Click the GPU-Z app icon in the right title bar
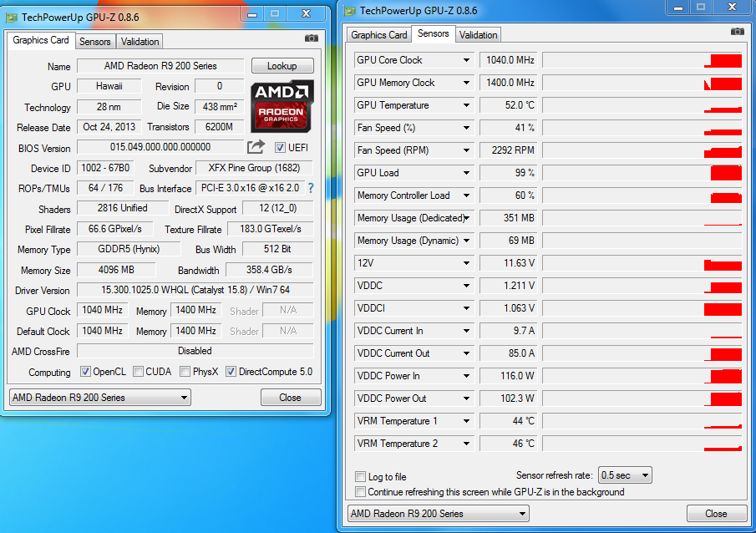756x533 pixels. coord(350,11)
